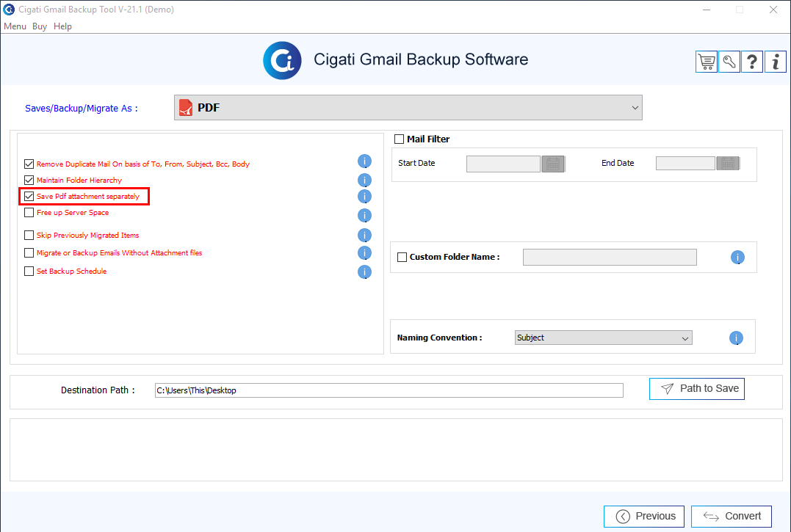
Task: Show info for Save Pdf attachment separately
Action: pyautogui.click(x=364, y=197)
